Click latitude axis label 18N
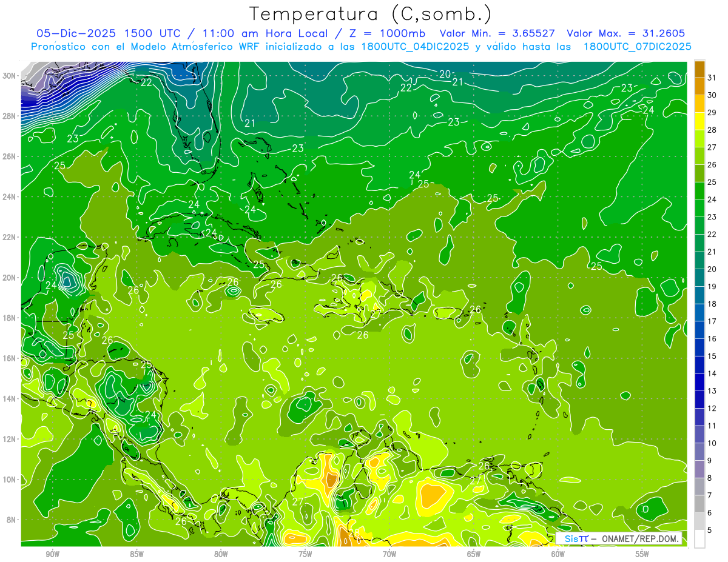The width and height of the screenshot is (728, 562). [x=9, y=318]
